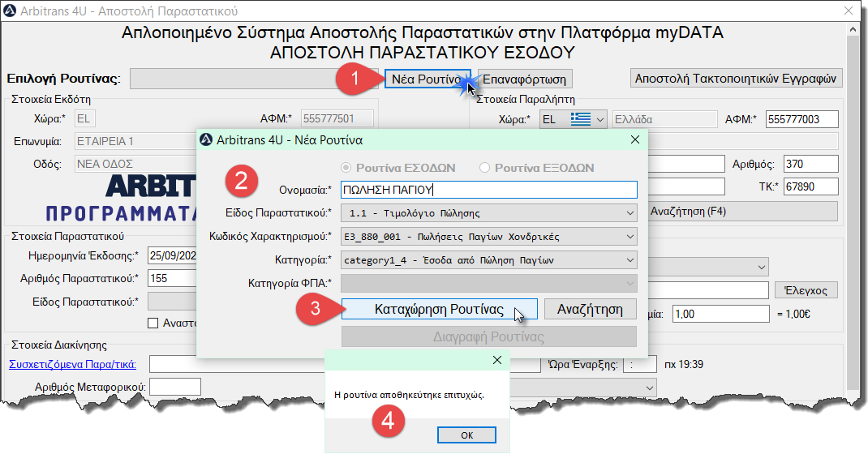
Task: Click the amount field showing 1,00
Action: (720, 314)
